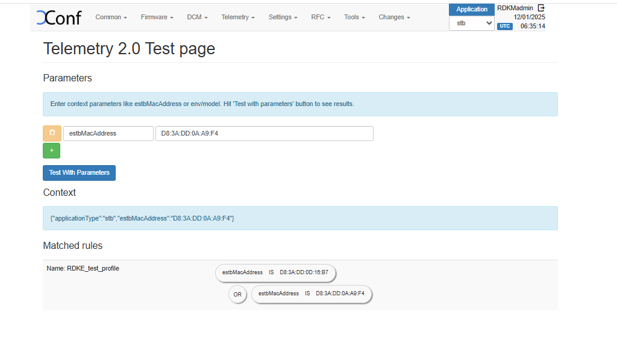The height and width of the screenshot is (364, 617).
Task: Open the DCM dropdown menu
Action: 197,17
